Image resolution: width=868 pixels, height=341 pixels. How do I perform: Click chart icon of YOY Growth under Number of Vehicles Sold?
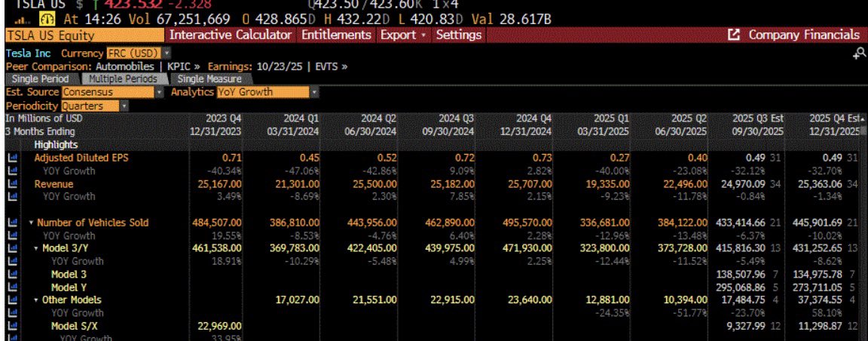(13, 235)
